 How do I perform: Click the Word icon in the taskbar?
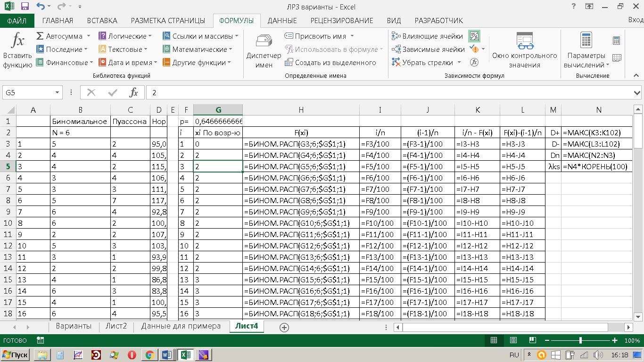coord(166,355)
